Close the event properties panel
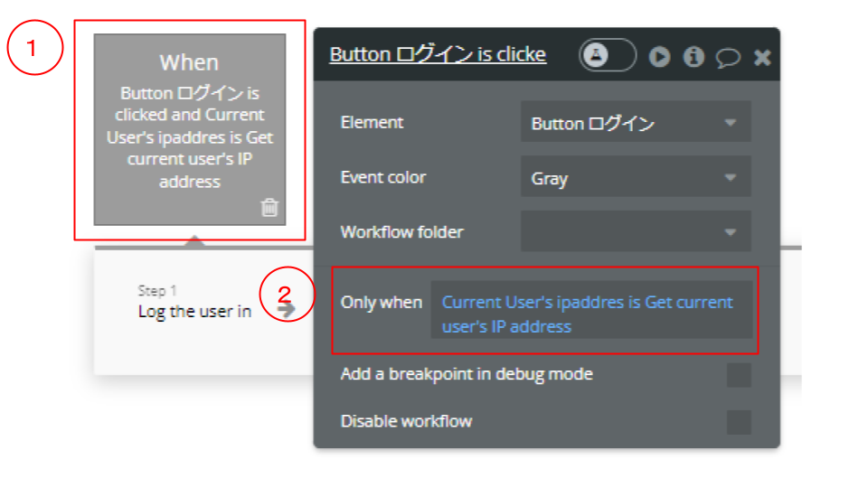 (762, 57)
